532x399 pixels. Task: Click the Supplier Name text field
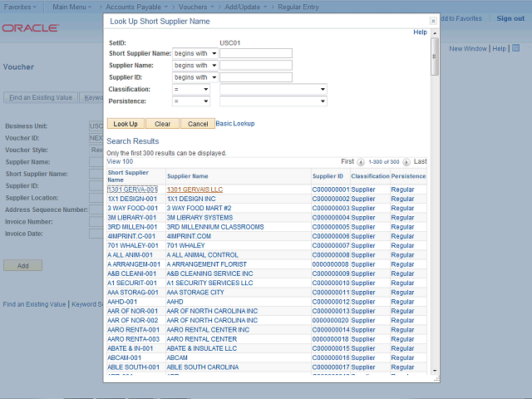point(256,66)
